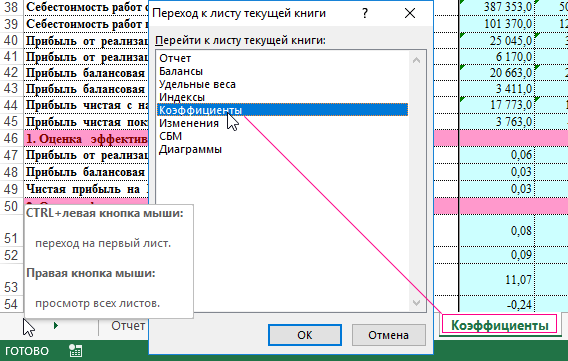Image resolution: width=568 pixels, height=361 pixels.
Task: Click row 49 label Чистая прибыль на
Action: click(x=86, y=189)
